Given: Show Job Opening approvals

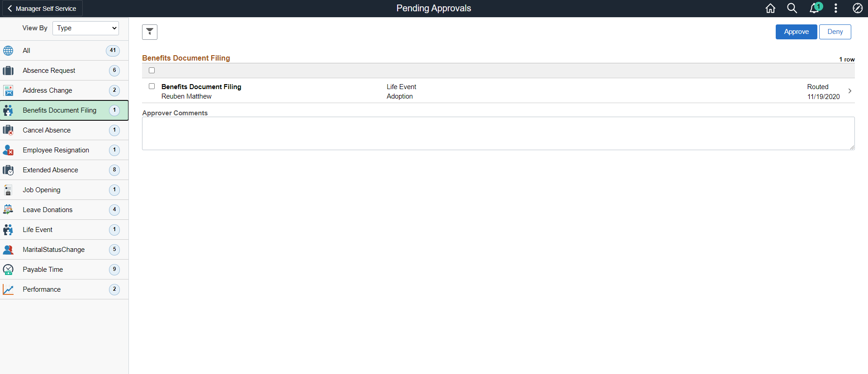Looking at the screenshot, I should 64,190.
